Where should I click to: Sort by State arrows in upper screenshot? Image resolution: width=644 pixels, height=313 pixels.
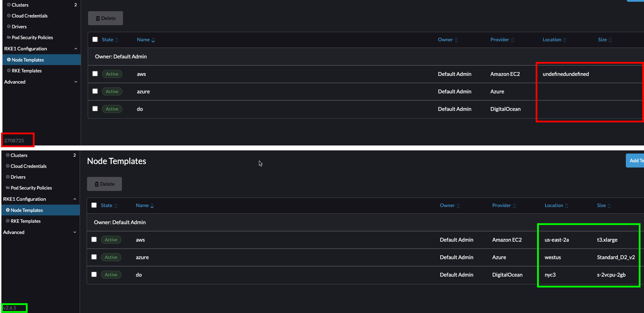(117, 40)
